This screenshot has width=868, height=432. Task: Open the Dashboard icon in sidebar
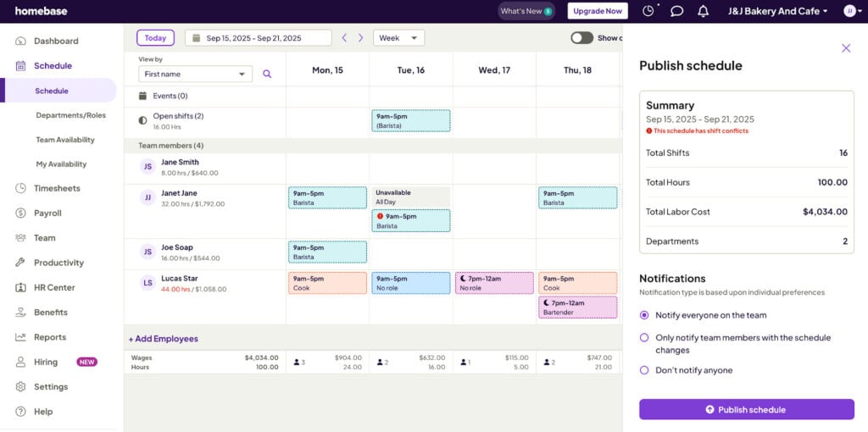click(20, 41)
